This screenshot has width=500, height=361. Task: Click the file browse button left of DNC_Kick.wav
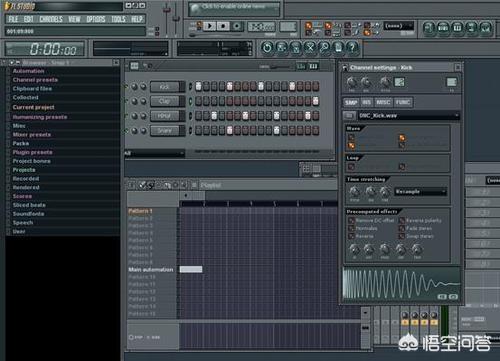349,116
